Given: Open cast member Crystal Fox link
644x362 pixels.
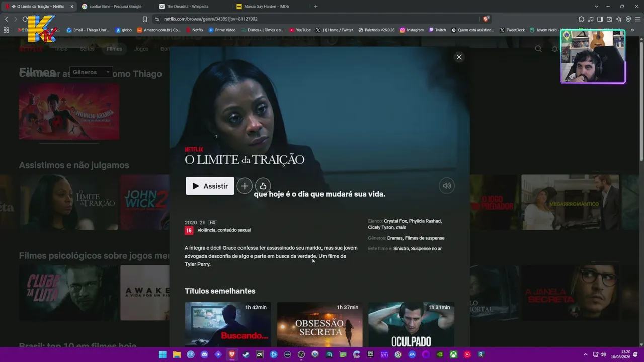Looking at the screenshot, I should (395, 221).
